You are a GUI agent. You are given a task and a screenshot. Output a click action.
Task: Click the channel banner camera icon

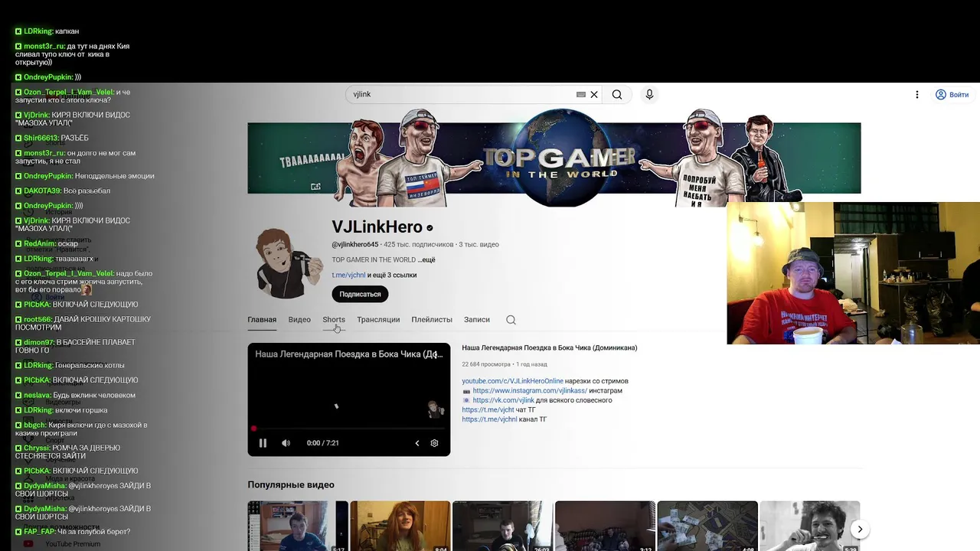[x=315, y=186]
